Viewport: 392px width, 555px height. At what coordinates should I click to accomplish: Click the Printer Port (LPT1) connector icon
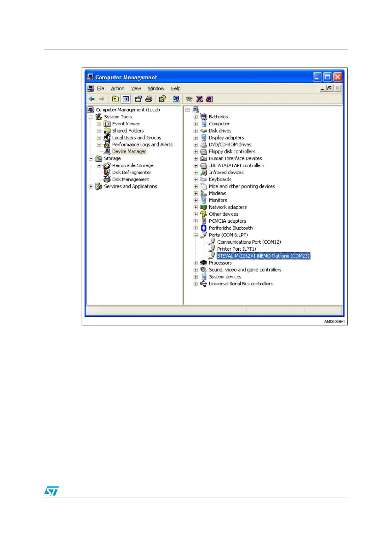tap(212, 249)
